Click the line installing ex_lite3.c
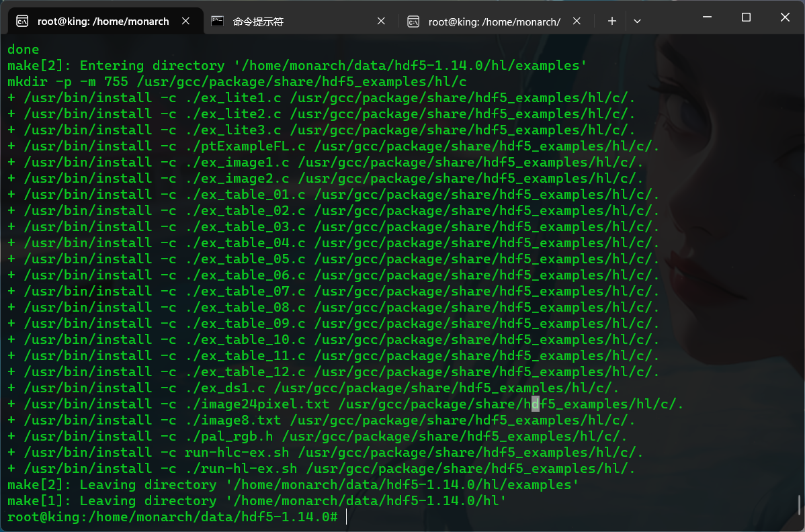This screenshot has height=532, width=805. [x=321, y=130]
